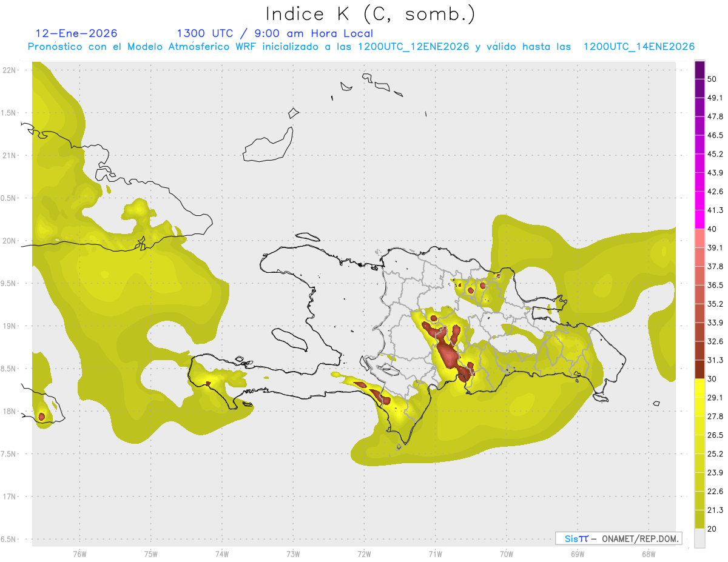
Task: Click the '72W' longitude label
Action: pos(364,554)
